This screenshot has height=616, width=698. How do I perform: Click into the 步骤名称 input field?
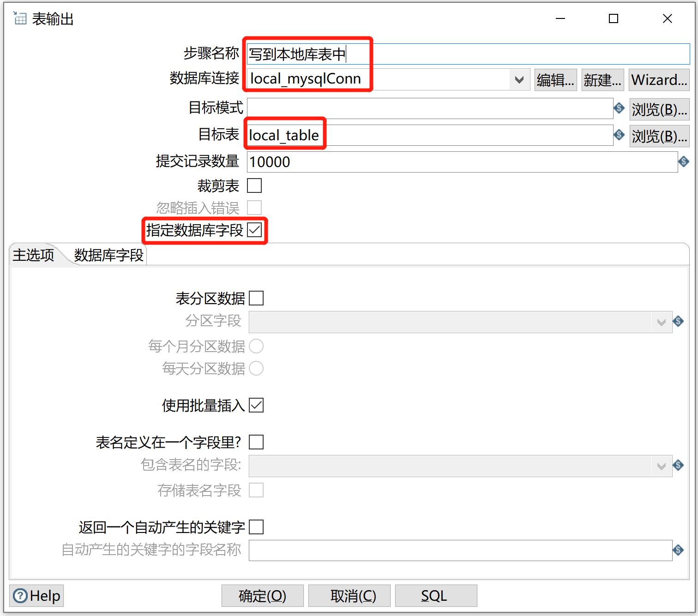[468, 54]
